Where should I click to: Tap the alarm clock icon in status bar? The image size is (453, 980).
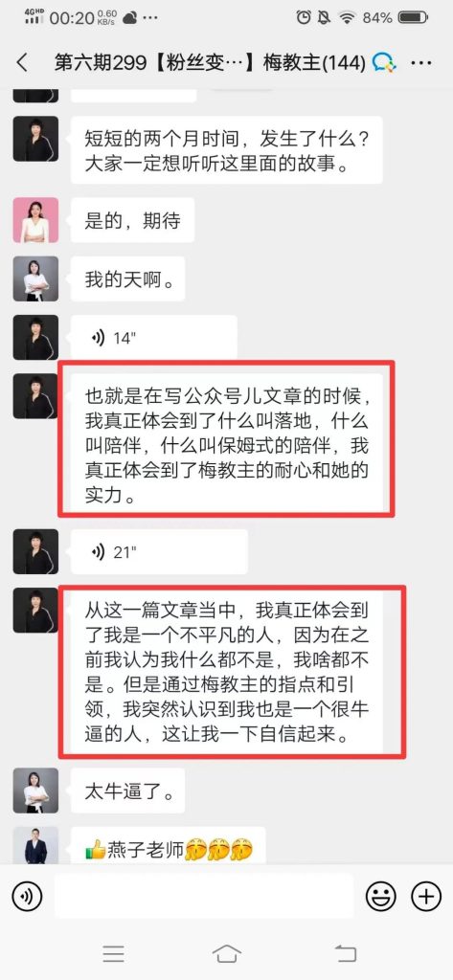coord(305,17)
